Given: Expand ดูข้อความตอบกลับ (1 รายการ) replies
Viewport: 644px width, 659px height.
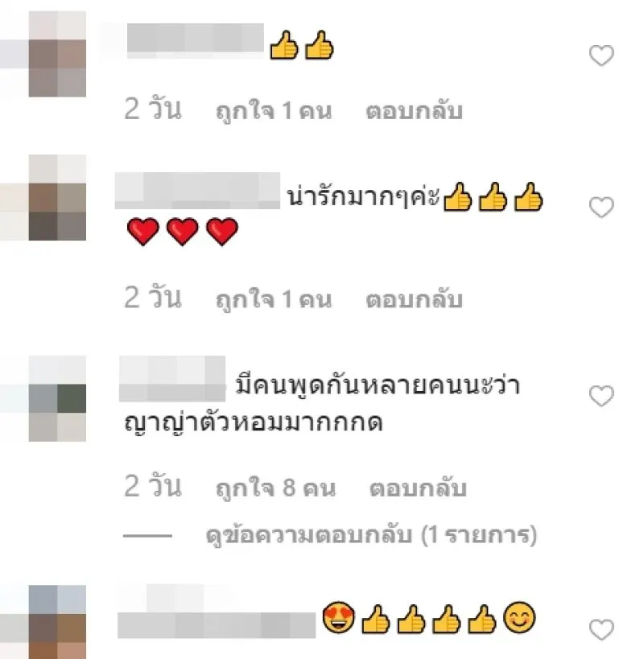Looking at the screenshot, I should [x=371, y=535].
